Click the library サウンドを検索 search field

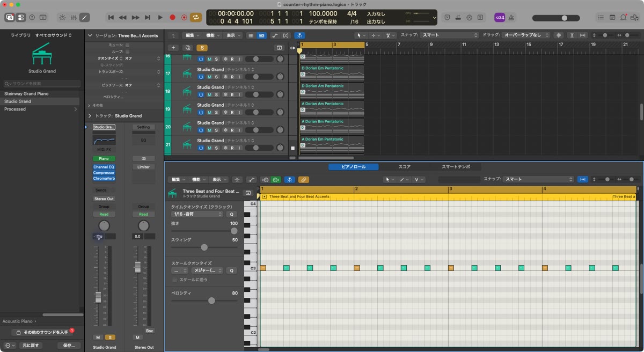(42, 84)
